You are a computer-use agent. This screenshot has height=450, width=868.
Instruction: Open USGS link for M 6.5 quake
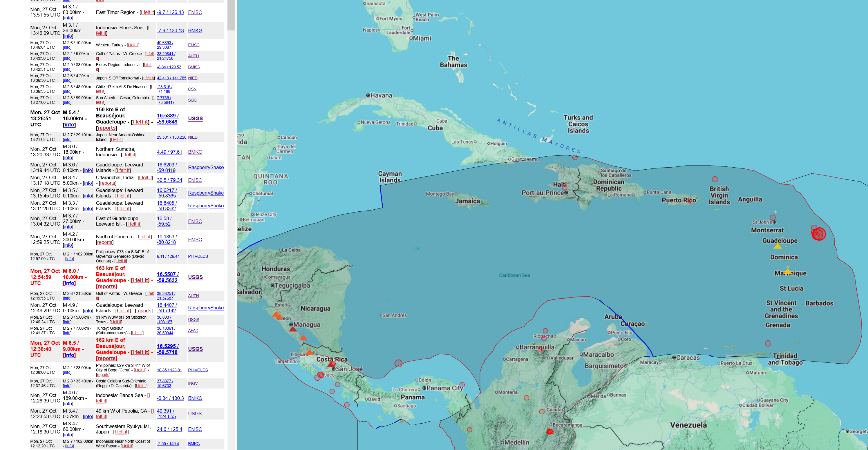[195, 349]
